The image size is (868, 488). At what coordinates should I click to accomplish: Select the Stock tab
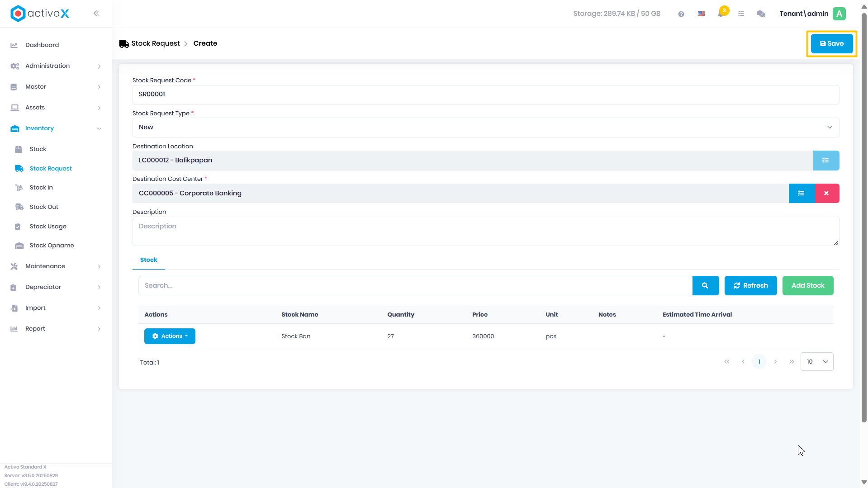pos(148,260)
